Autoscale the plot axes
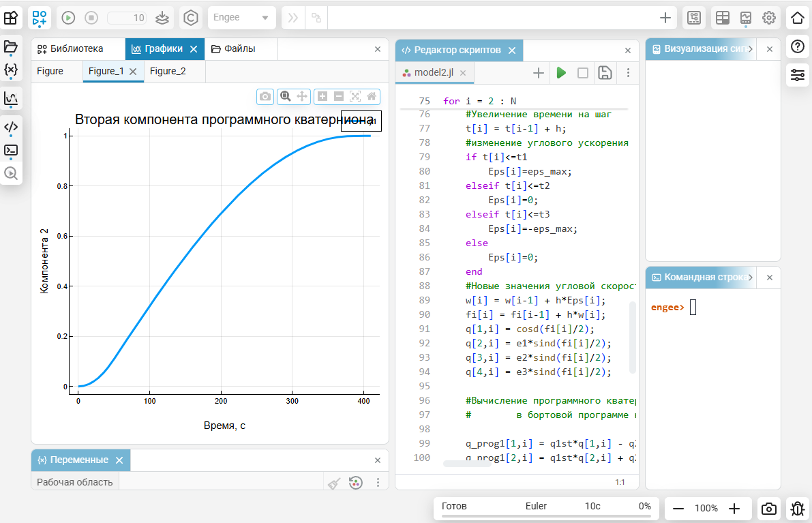812x523 pixels. 355,96
